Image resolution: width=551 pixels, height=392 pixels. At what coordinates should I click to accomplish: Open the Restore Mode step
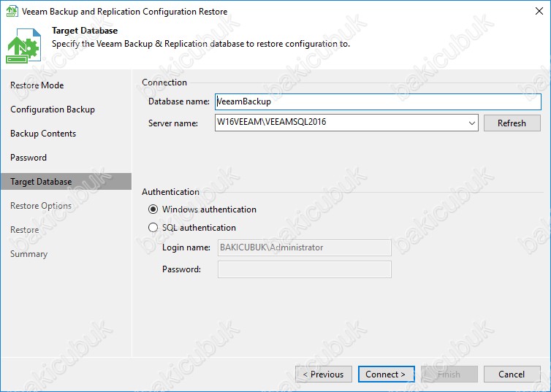pos(37,85)
